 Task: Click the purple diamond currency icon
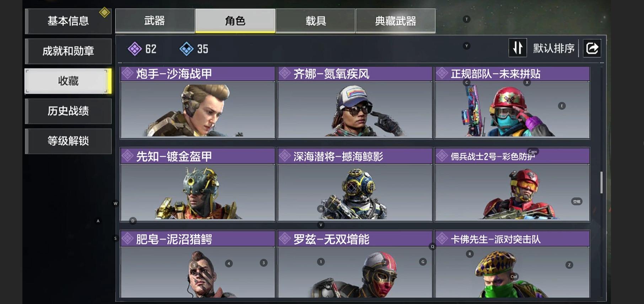click(135, 49)
